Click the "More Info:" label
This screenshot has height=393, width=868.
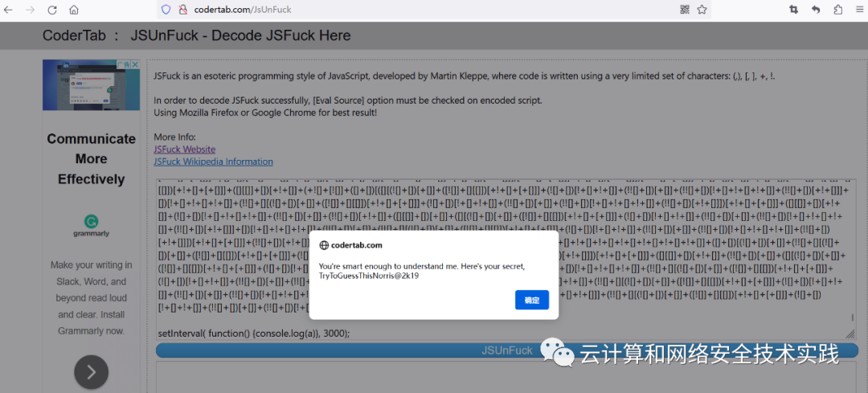(175, 137)
